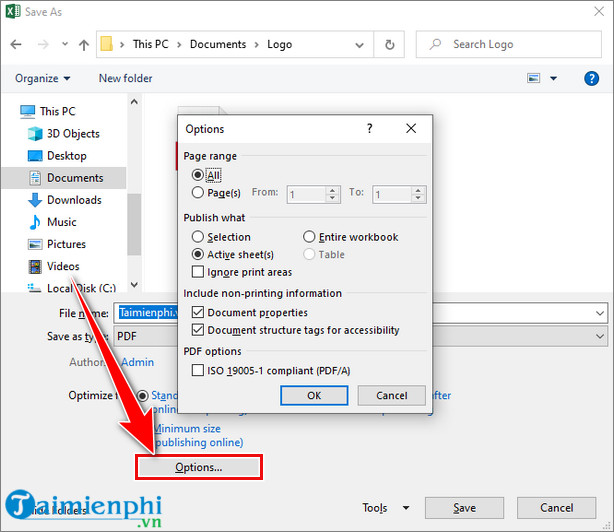Open recent locations dropdown arrow
The image size is (614, 532).
click(x=65, y=44)
